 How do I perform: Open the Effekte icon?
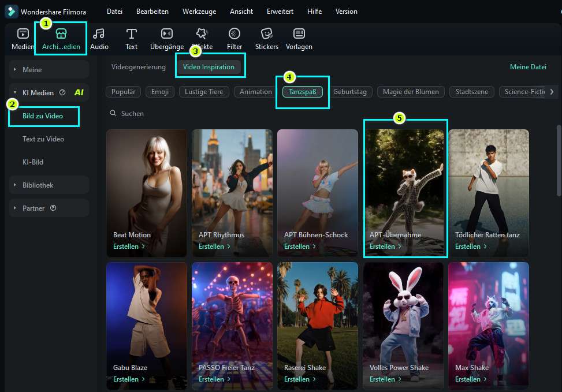pos(202,33)
